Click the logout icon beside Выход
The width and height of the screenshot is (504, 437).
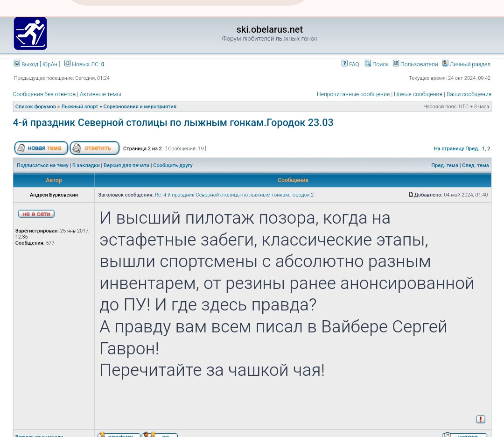click(x=17, y=63)
